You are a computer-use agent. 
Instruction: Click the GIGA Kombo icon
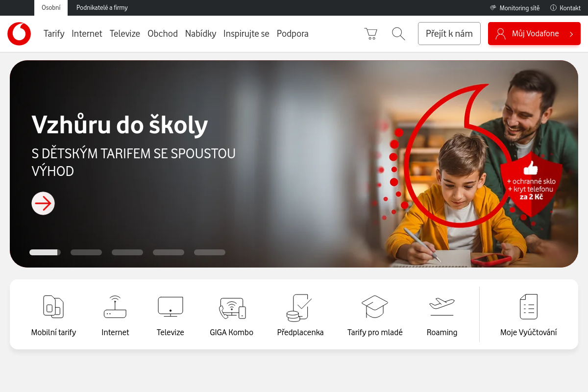[x=232, y=308]
